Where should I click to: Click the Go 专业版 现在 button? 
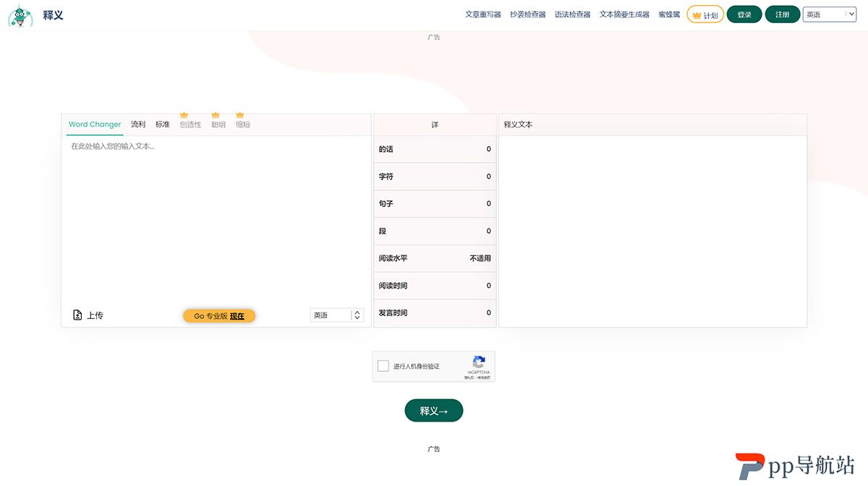click(x=219, y=316)
